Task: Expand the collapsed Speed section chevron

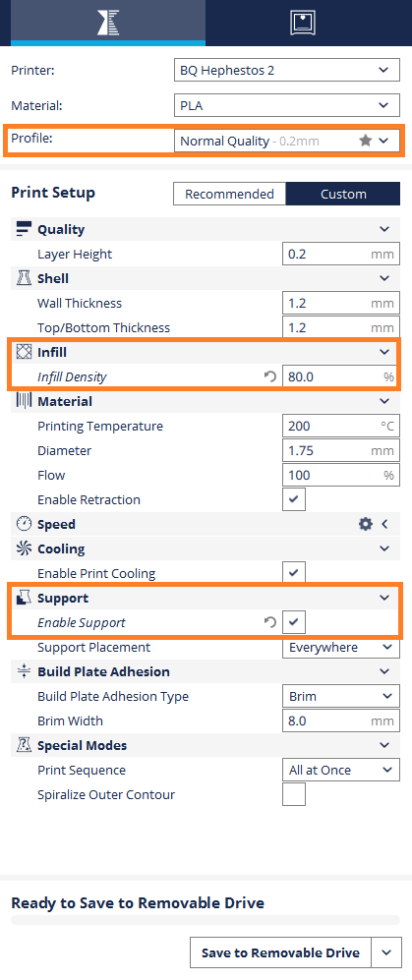Action: pyautogui.click(x=385, y=524)
